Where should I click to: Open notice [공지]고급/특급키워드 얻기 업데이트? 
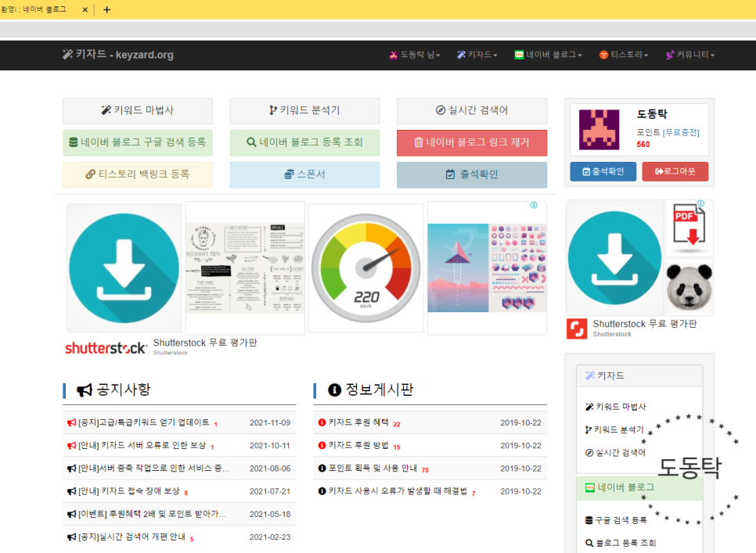144,422
